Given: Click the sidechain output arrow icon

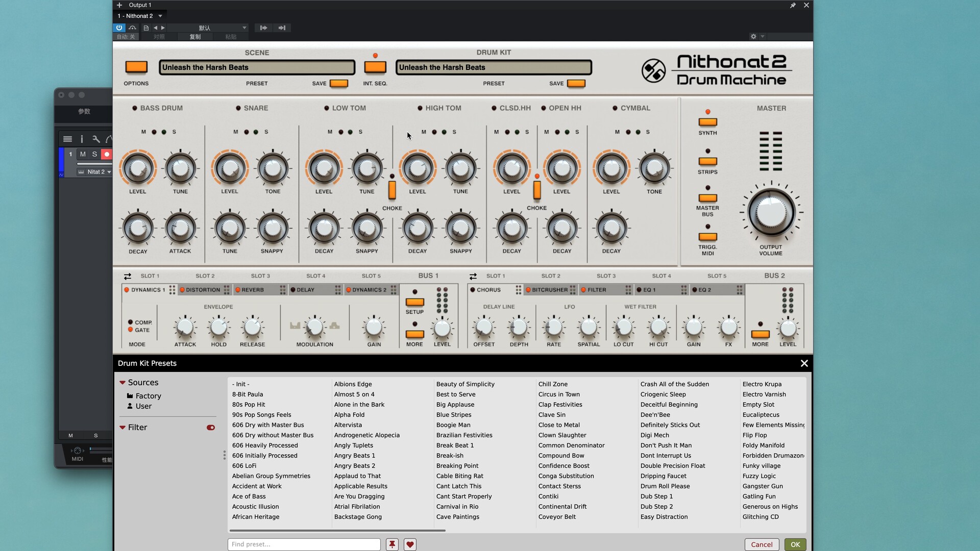Looking at the screenshot, I should pyautogui.click(x=282, y=28).
